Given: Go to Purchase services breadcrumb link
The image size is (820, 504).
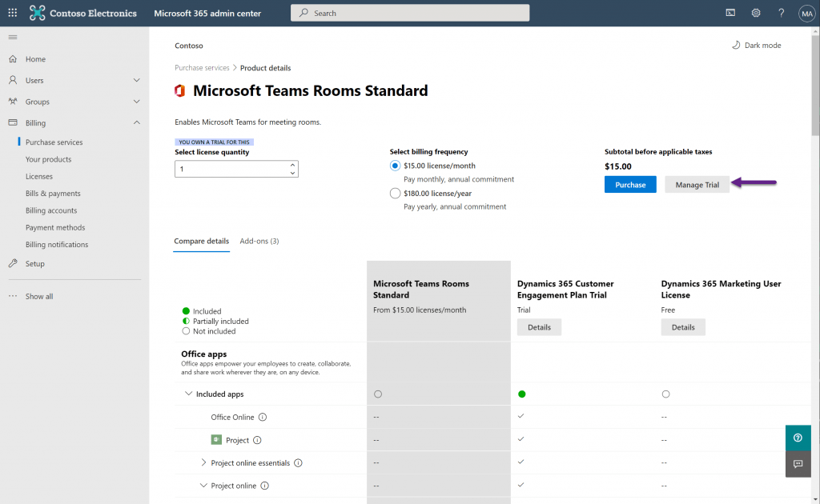Looking at the screenshot, I should pos(202,68).
